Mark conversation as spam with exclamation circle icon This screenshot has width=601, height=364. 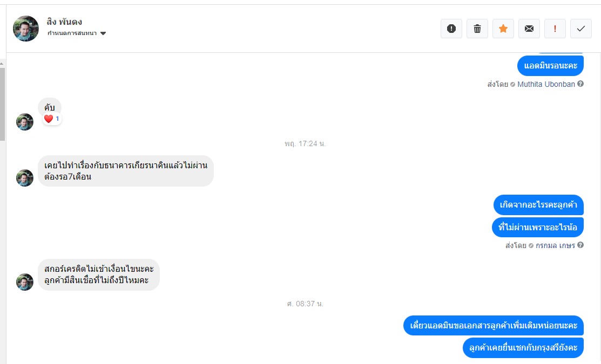click(451, 29)
